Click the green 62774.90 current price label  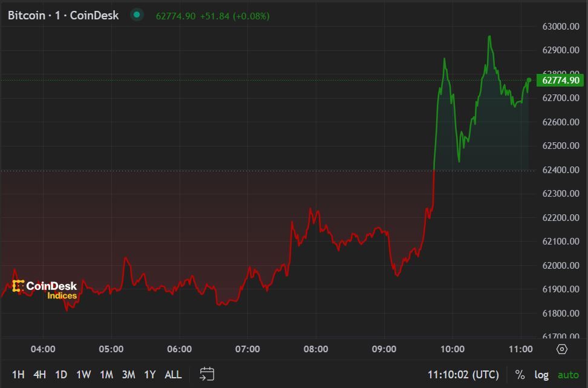[560, 81]
